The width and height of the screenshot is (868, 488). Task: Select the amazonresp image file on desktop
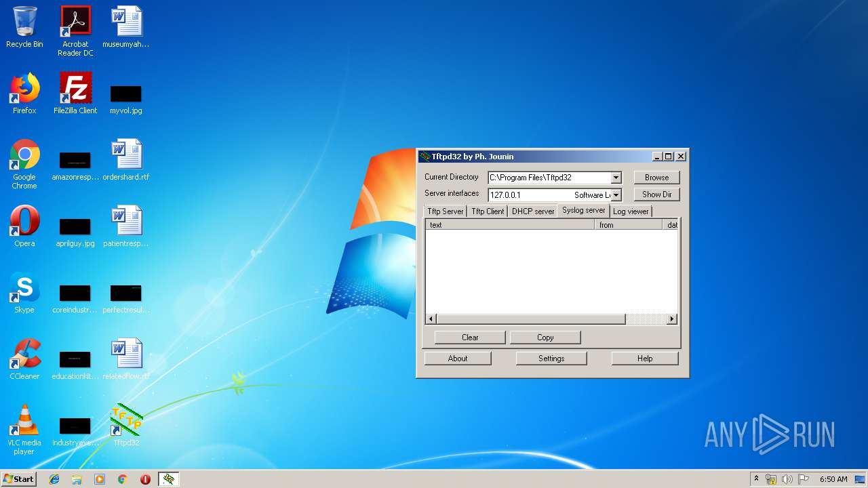click(75, 166)
